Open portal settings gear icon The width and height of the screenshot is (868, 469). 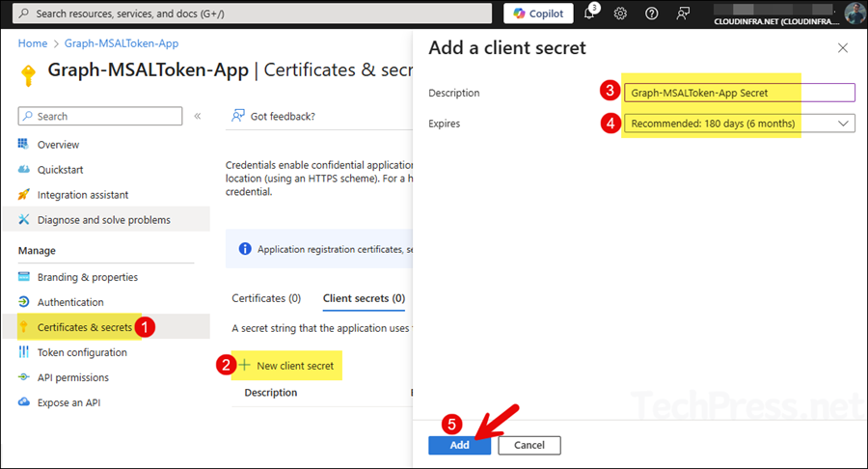[x=620, y=14]
